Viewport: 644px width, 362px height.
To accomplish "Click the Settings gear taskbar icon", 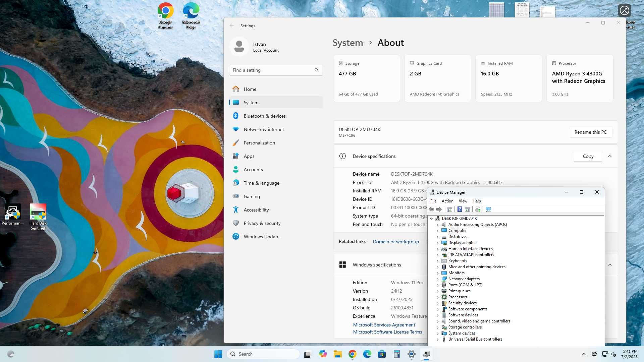I will tap(411, 354).
